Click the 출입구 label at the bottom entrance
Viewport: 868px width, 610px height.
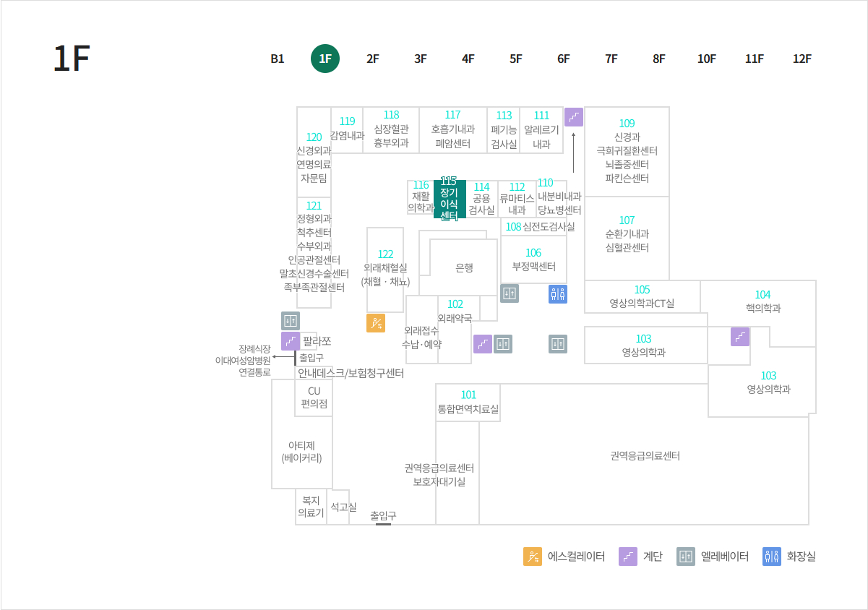point(383,515)
